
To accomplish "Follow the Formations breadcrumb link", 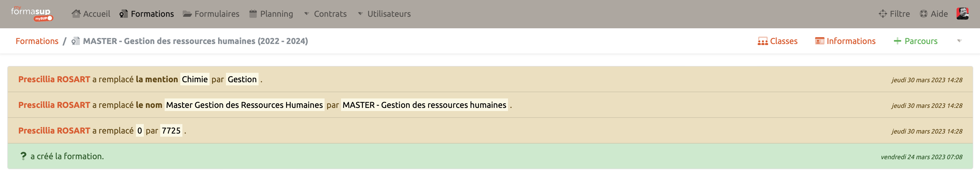I will [x=37, y=41].
